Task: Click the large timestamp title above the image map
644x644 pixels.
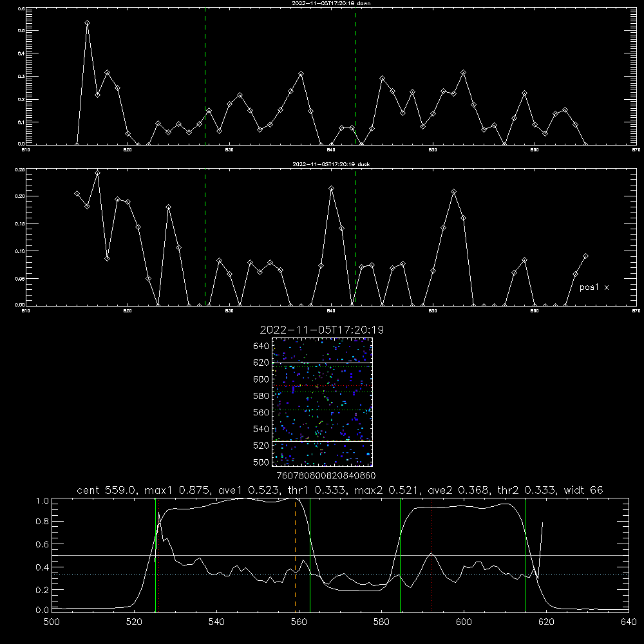Action: click(x=322, y=330)
